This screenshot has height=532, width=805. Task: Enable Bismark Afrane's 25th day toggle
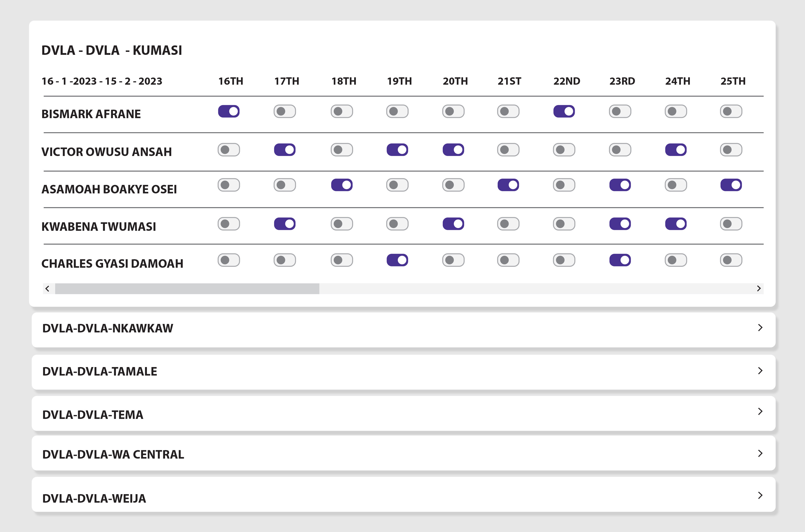click(x=731, y=111)
